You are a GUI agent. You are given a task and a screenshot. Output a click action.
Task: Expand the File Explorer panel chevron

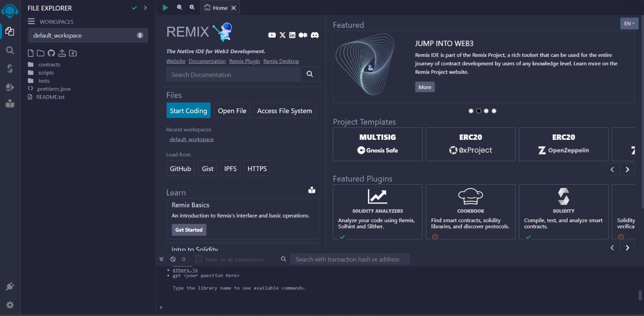point(145,8)
